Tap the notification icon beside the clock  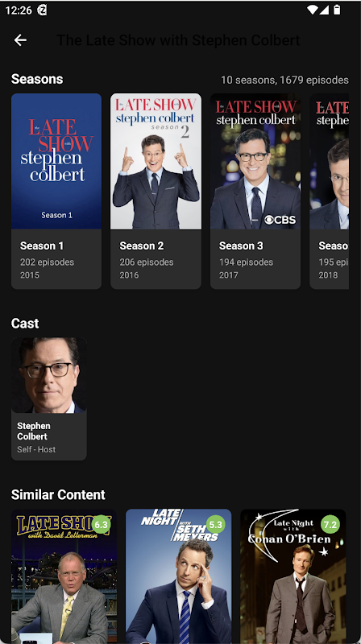pos(42,10)
